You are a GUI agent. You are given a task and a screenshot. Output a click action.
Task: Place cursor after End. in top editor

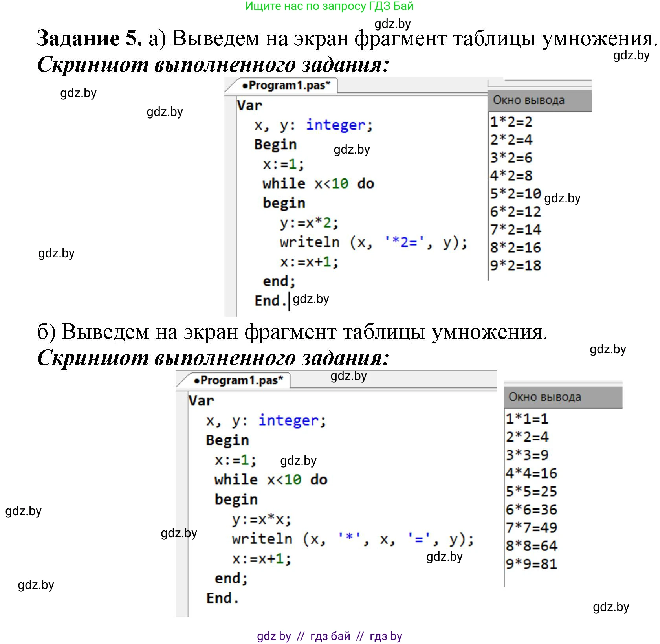[x=290, y=301]
